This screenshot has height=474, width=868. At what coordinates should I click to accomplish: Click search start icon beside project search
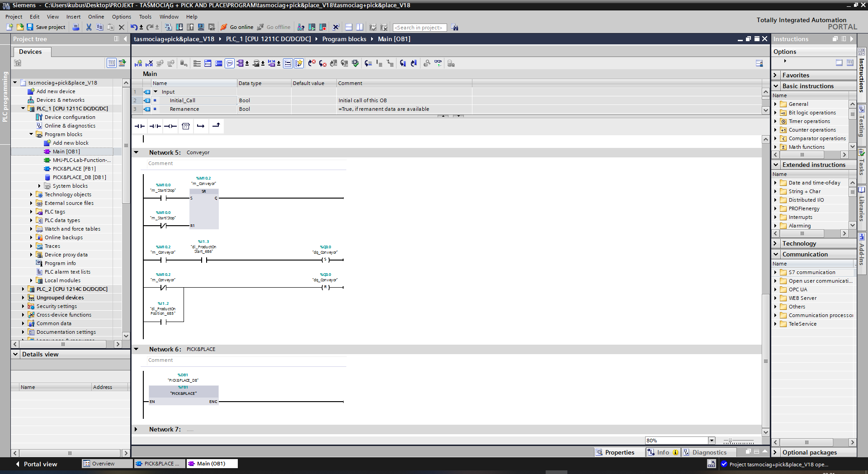[455, 28]
